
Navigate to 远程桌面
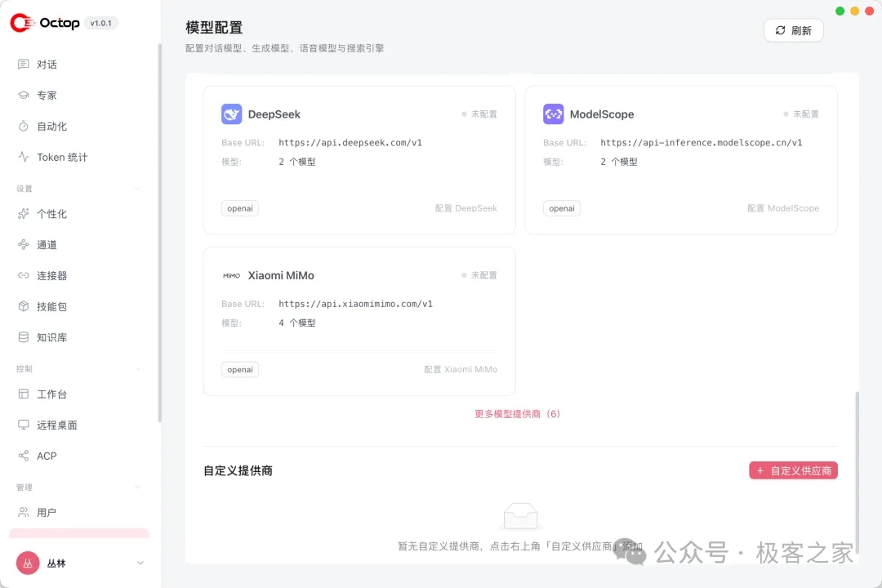pyautogui.click(x=78, y=425)
